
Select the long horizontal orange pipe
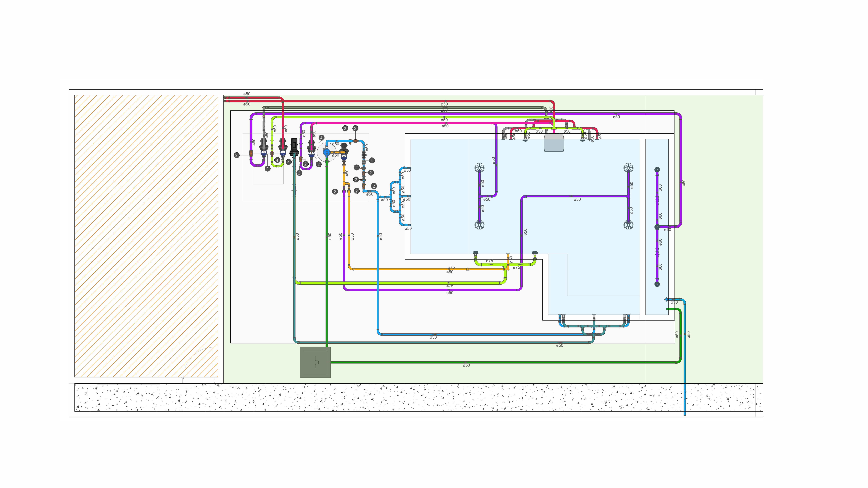pyautogui.click(x=404, y=269)
